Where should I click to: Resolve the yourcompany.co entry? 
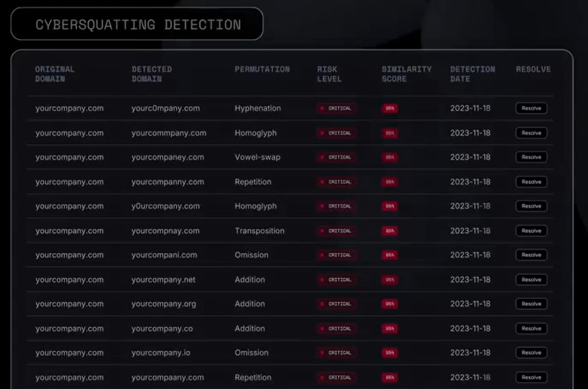531,329
